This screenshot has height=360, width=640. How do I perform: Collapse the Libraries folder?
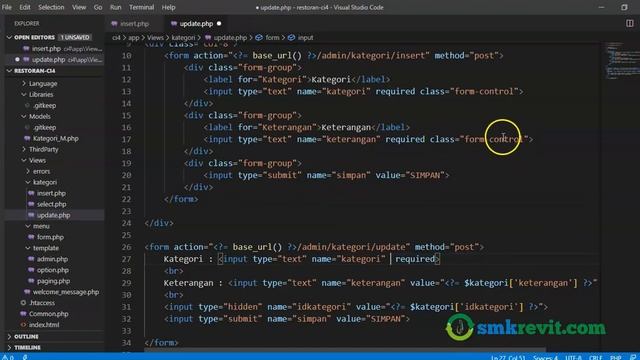[24, 94]
